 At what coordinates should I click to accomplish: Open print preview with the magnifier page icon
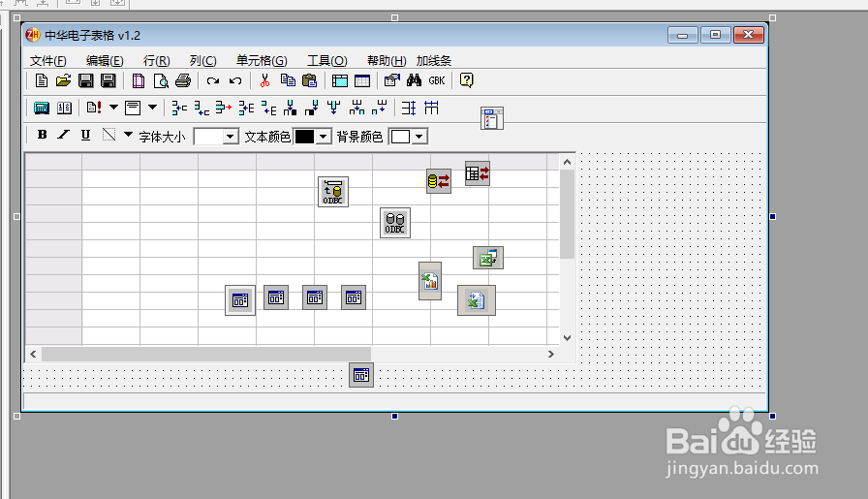pyautogui.click(x=161, y=80)
